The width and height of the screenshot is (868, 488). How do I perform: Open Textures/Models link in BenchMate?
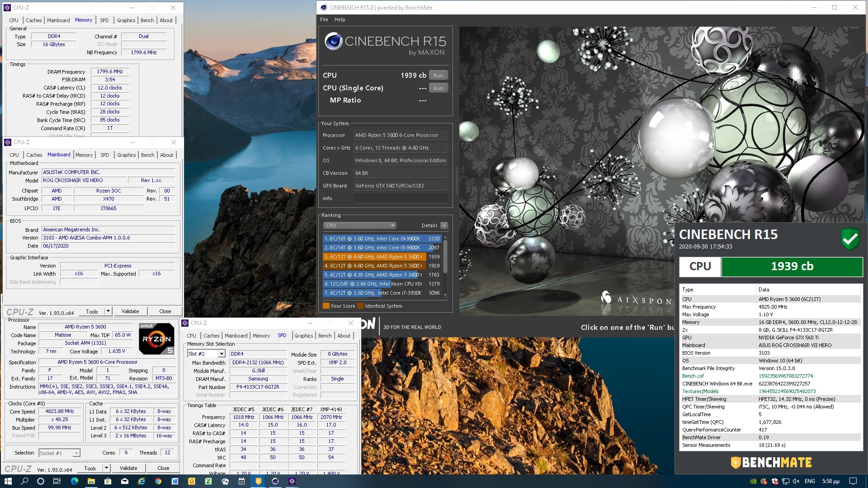pyautogui.click(x=700, y=391)
